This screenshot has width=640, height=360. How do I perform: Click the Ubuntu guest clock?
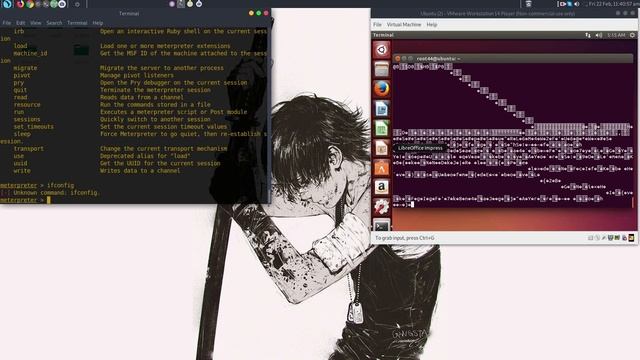point(616,35)
